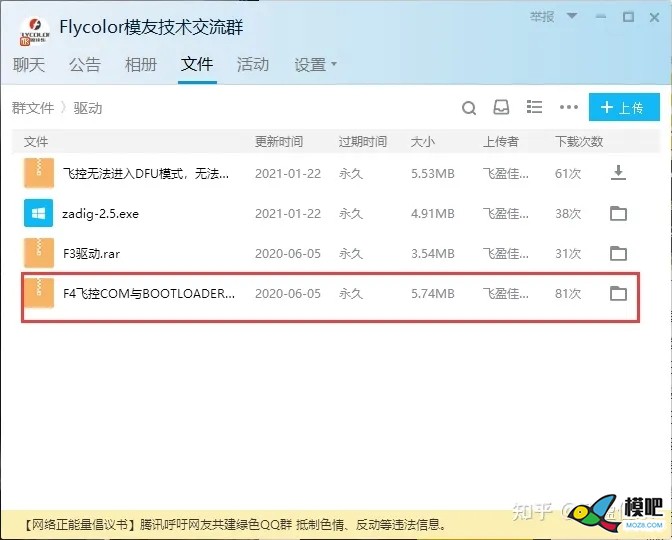Click uploader 飞盈佳 in zadig-2.5.exe row
This screenshot has width=672, height=540.
point(506,213)
